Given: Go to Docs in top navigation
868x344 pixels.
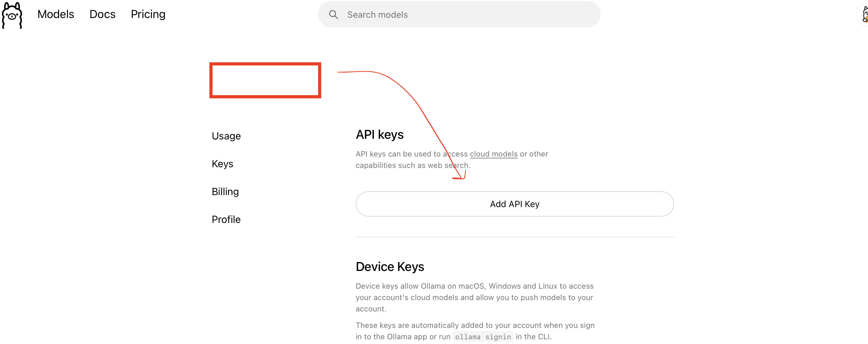Looking at the screenshot, I should pyautogui.click(x=102, y=14).
